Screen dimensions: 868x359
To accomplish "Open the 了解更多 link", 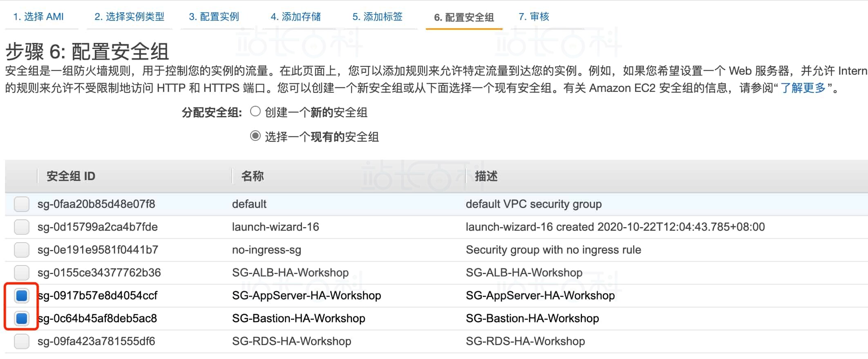I will (803, 88).
